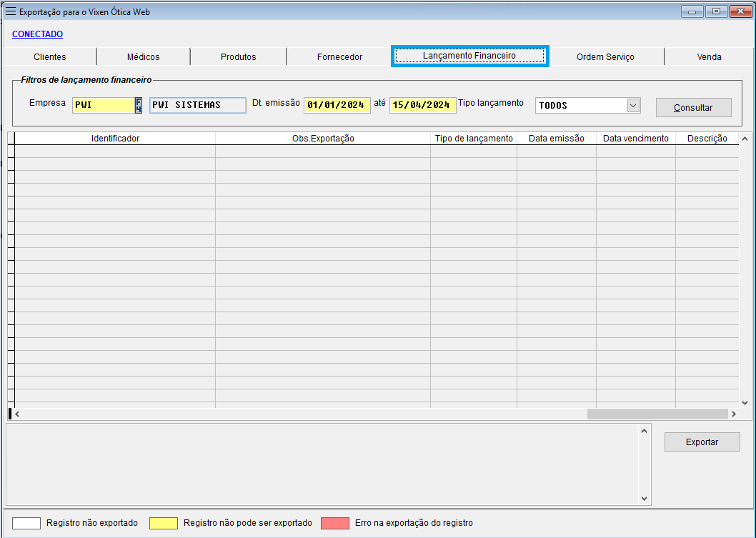The height and width of the screenshot is (538, 756).
Task: Click the yellow 'não pode ser exportado' swatch
Action: click(x=163, y=523)
